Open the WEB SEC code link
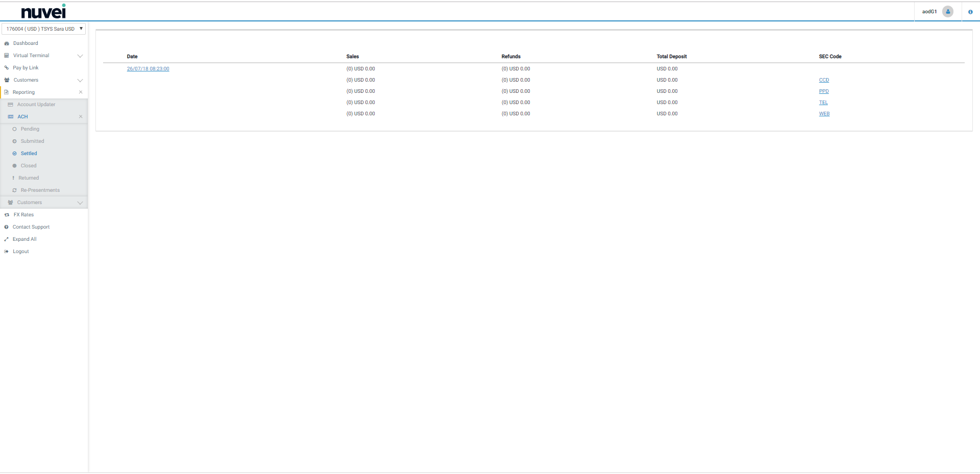980x474 pixels. click(824, 114)
